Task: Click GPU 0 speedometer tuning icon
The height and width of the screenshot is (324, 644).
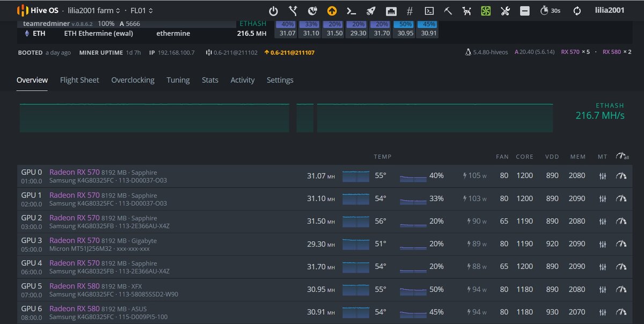Action: (621, 176)
